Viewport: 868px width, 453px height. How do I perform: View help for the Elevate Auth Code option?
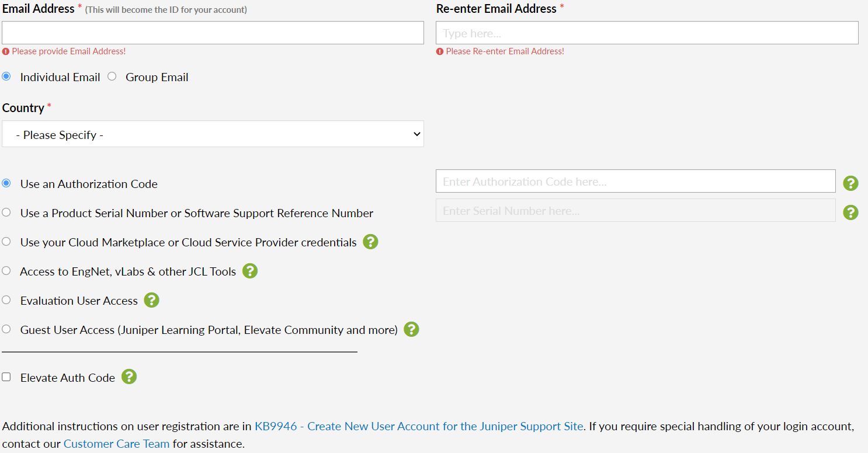129,377
